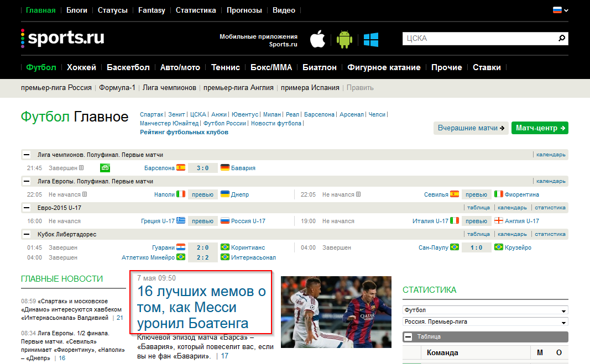Click the Вчерашние матчи button

click(471, 128)
